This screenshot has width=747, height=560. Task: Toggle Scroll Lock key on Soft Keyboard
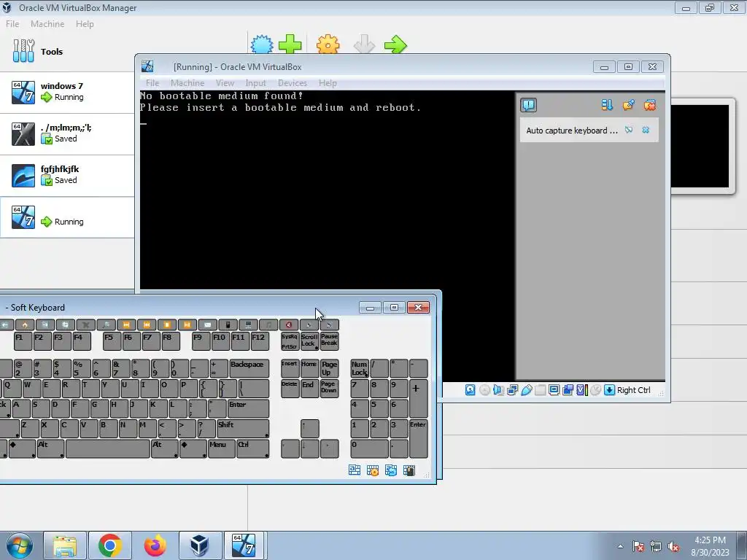(309, 341)
